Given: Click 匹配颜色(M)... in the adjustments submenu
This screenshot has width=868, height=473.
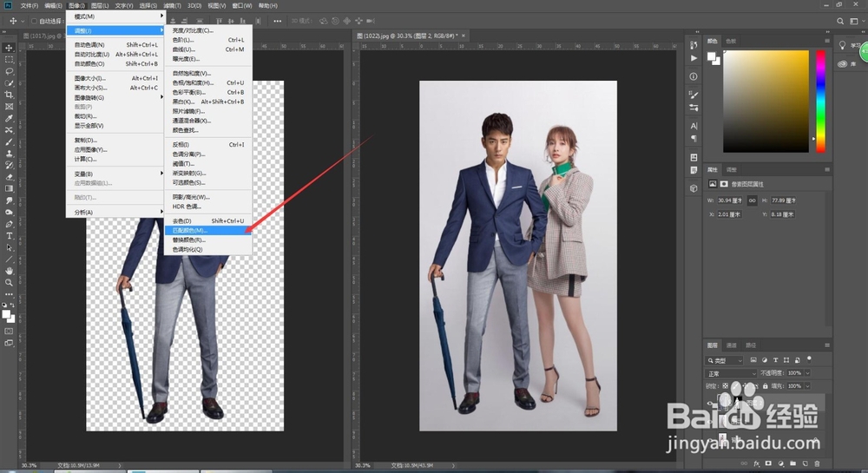Looking at the screenshot, I should point(190,230).
